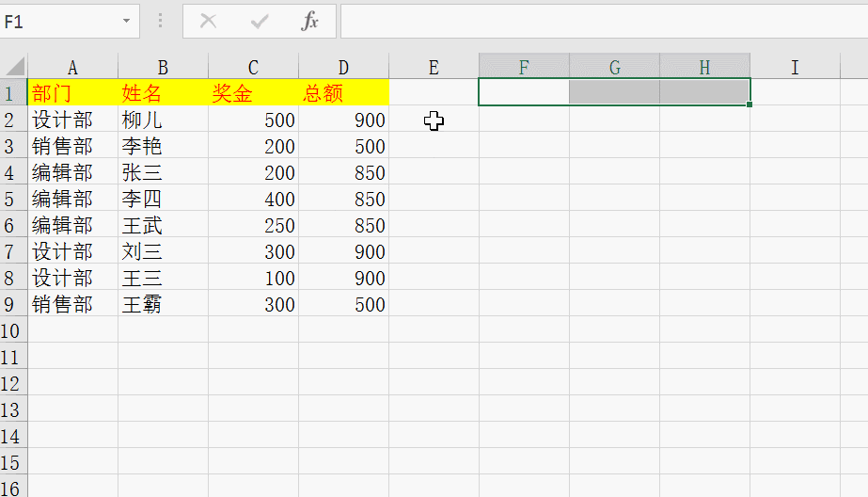
Task: Click shaded cell G1 in selection
Action: pyautogui.click(x=614, y=92)
